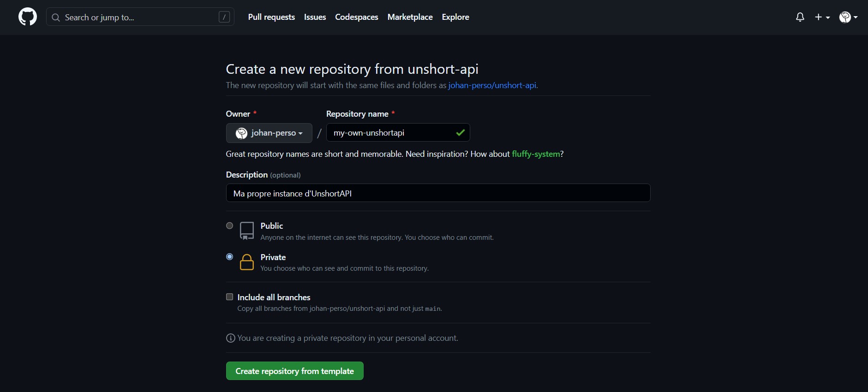
Task: Edit the Description text field
Action: click(x=438, y=193)
